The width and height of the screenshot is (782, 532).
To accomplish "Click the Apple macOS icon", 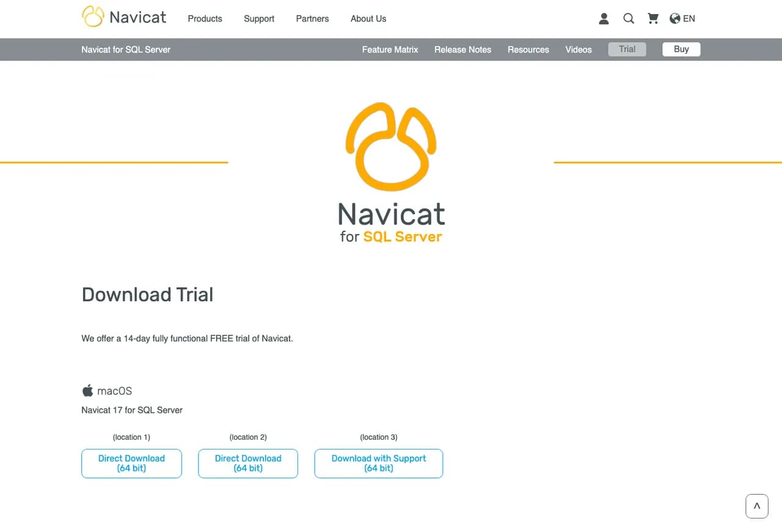I will click(x=88, y=390).
